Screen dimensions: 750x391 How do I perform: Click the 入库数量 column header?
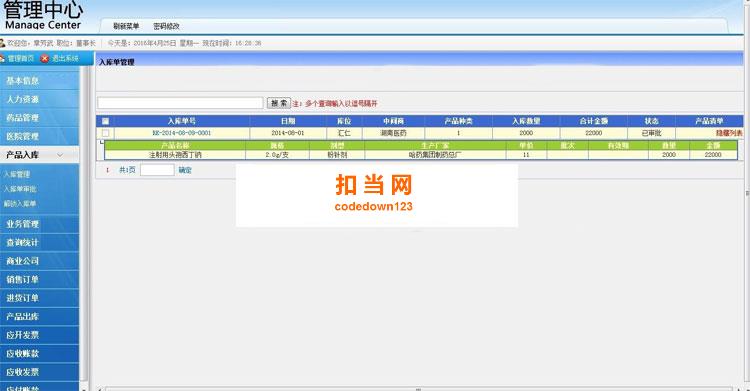point(526,121)
